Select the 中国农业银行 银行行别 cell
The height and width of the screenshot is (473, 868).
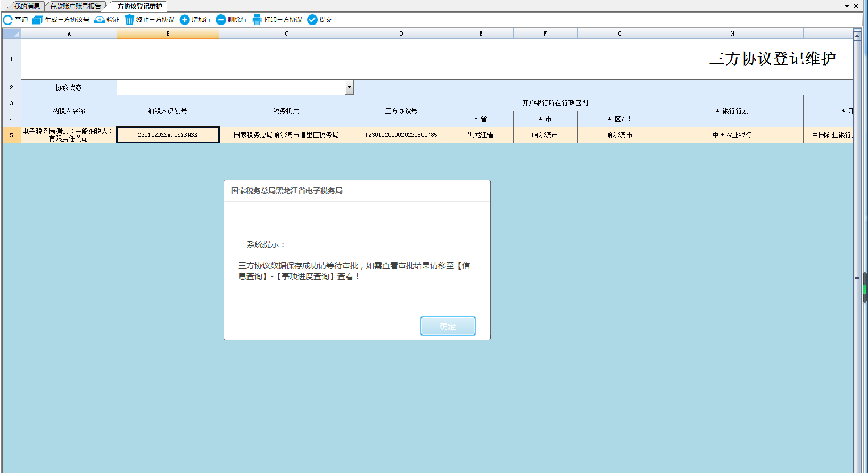(732, 135)
